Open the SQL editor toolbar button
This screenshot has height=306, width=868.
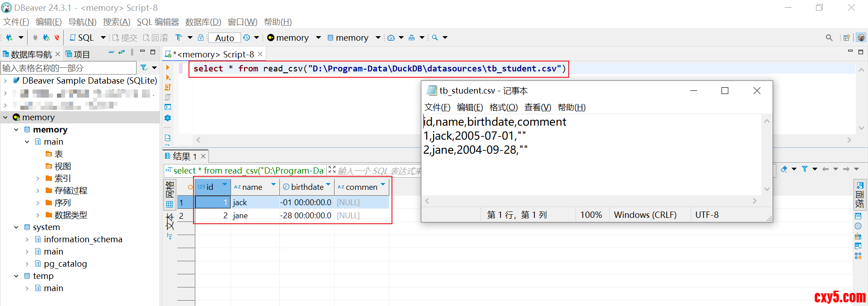82,38
